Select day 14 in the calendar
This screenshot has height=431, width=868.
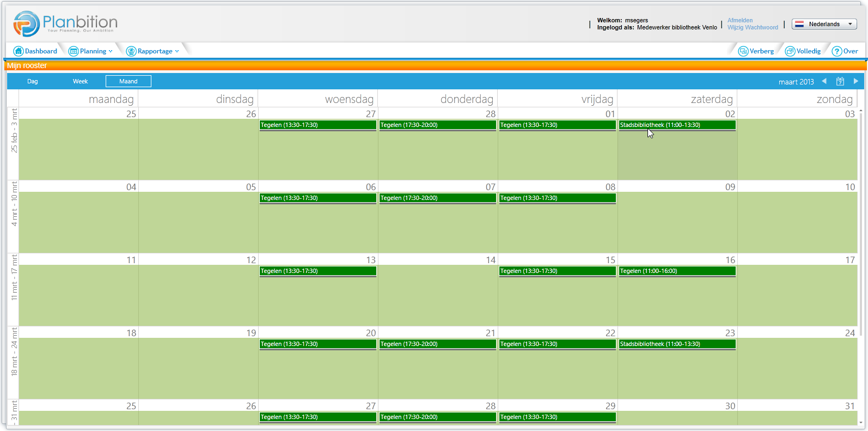point(491,260)
